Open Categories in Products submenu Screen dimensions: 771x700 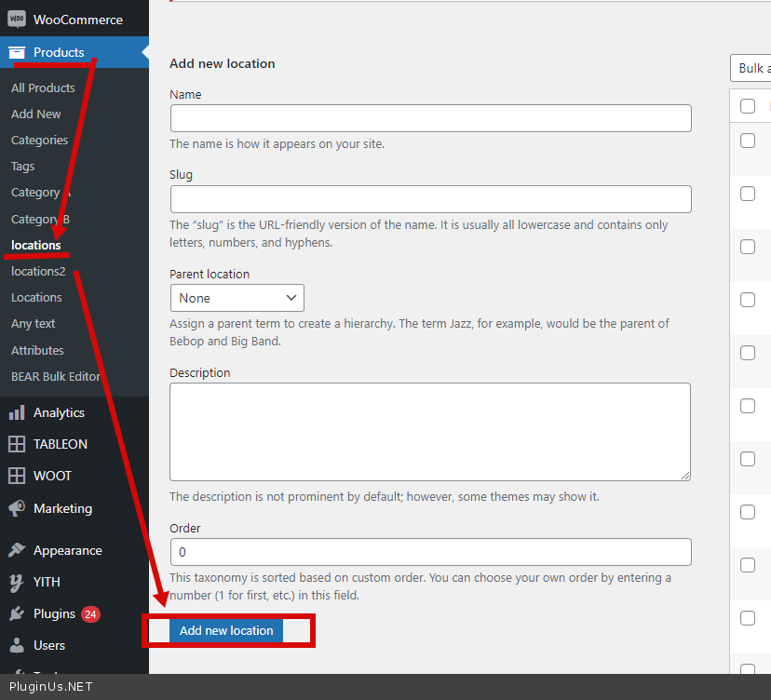39,141
